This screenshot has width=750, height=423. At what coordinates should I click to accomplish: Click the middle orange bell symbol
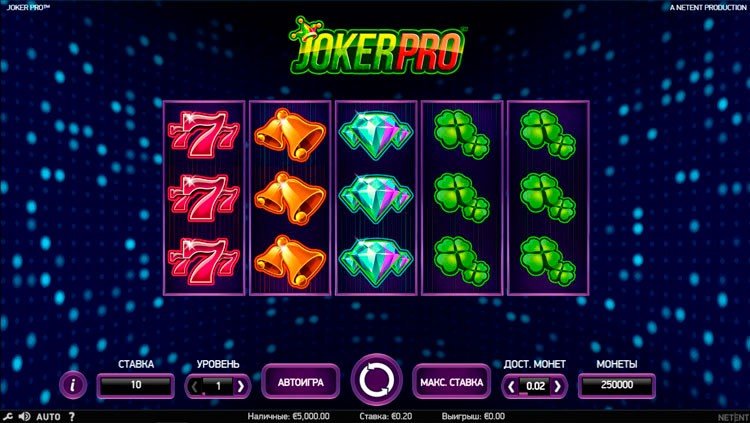[290, 198]
